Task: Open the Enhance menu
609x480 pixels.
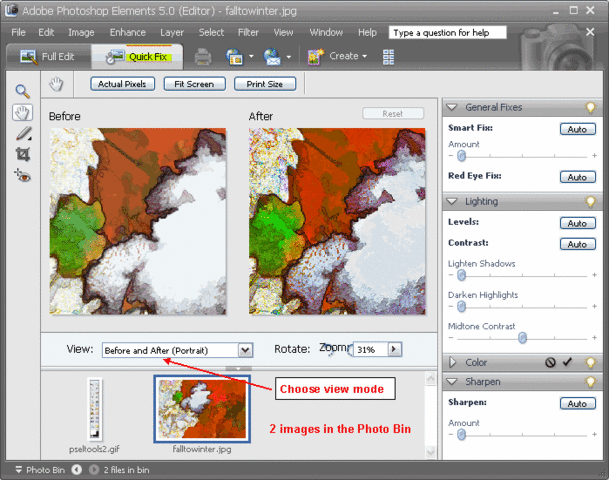Action: (127, 32)
